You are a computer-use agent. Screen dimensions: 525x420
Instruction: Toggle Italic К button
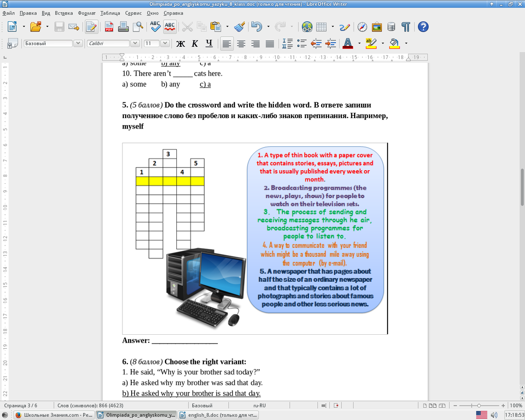click(195, 43)
